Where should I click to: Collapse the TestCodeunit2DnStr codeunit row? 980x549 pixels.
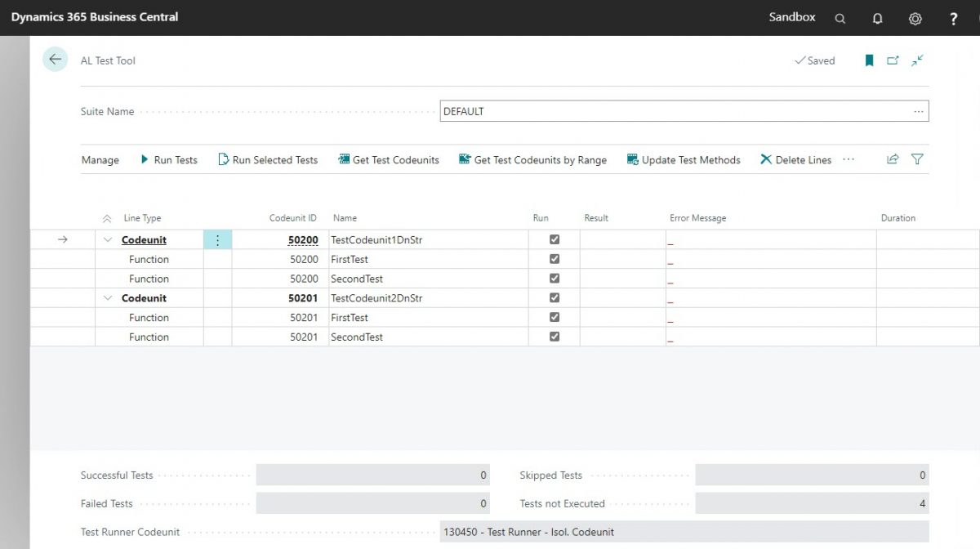108,297
